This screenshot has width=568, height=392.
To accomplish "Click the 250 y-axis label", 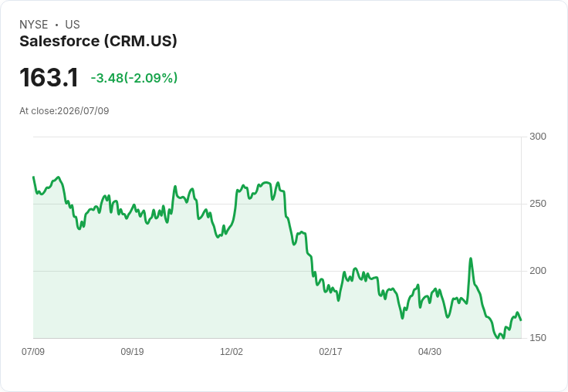I will (538, 204).
